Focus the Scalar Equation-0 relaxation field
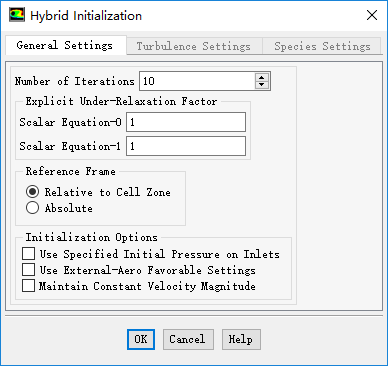The height and width of the screenshot is (366, 388). point(186,122)
